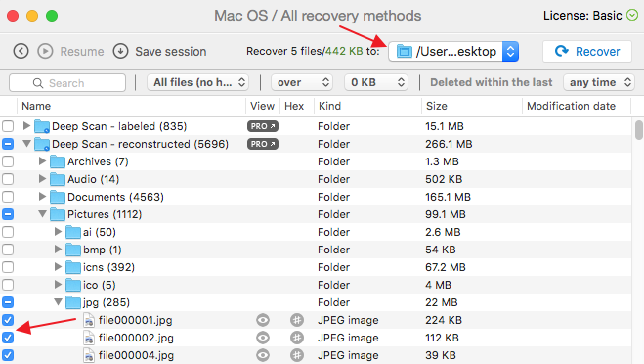Click the Resume play icon
Image resolution: width=644 pixels, height=364 pixels.
pyautogui.click(x=45, y=52)
